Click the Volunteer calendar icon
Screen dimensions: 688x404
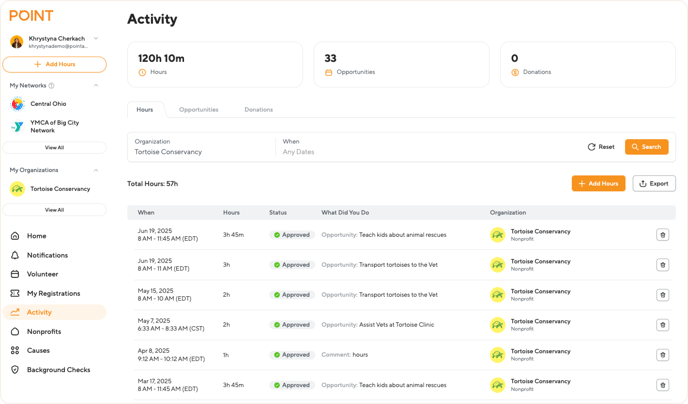coord(15,274)
